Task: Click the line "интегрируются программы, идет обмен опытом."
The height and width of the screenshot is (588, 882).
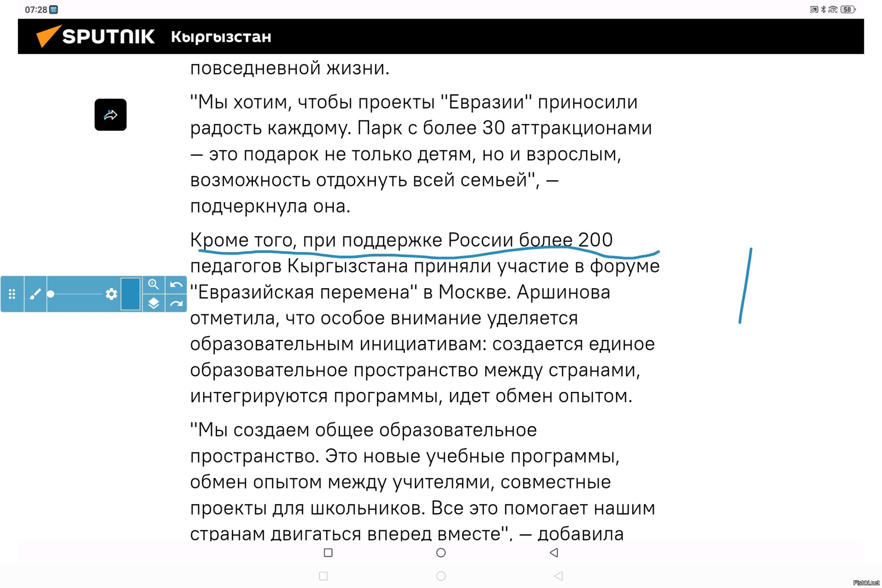Action: (x=411, y=396)
